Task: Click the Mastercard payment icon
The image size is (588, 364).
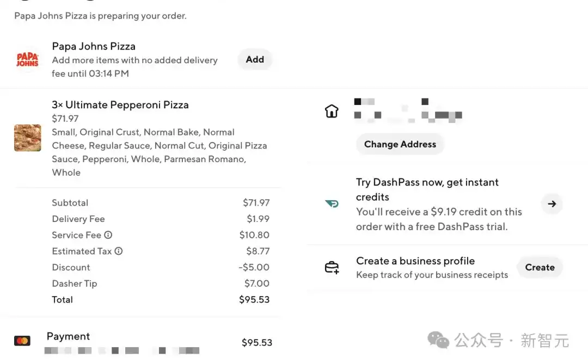Action: (x=23, y=340)
